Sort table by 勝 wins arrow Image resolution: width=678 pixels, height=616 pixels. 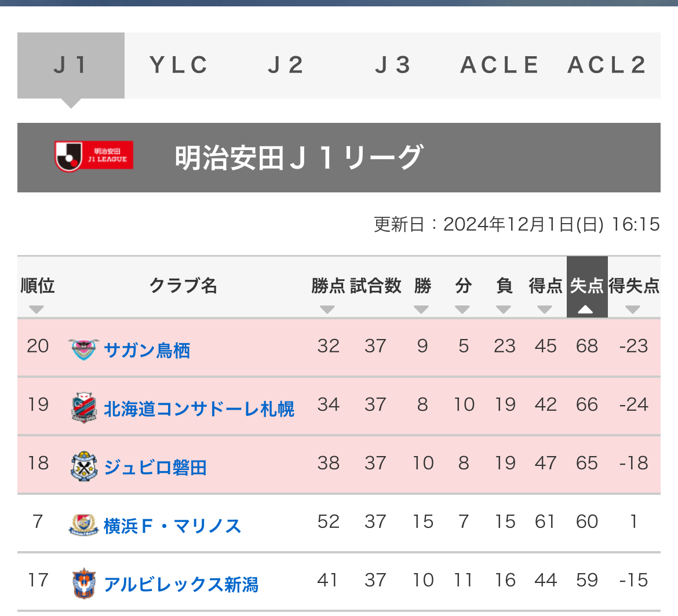click(x=421, y=309)
